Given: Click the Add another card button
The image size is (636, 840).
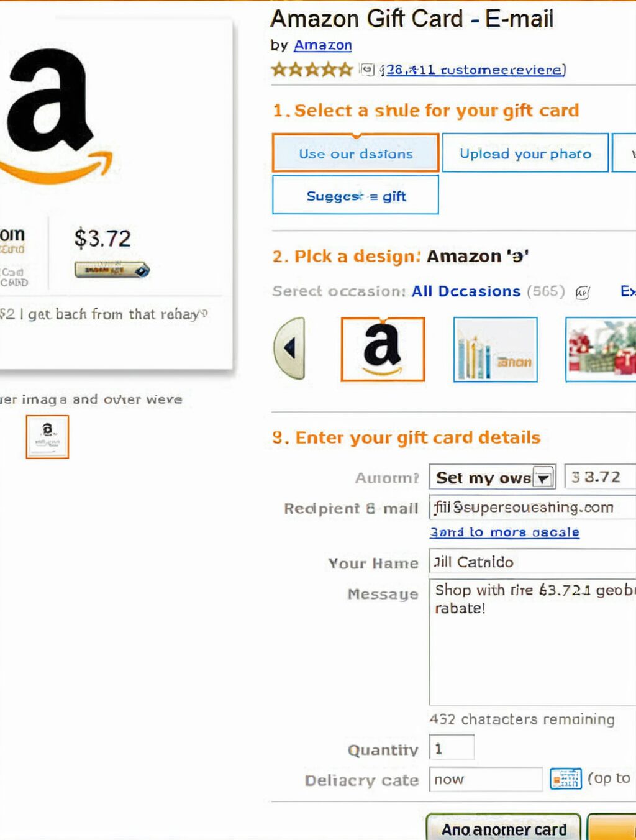Looking at the screenshot, I should click(504, 828).
